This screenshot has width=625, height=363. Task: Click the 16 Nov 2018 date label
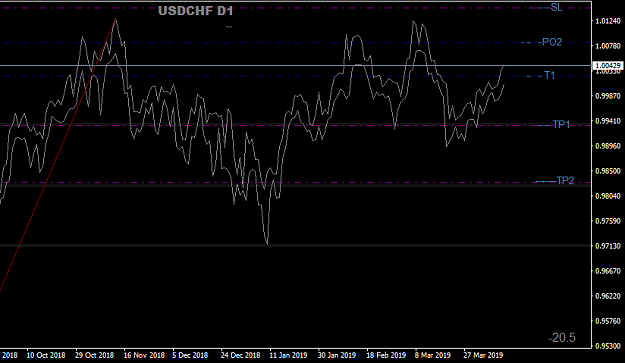pyautogui.click(x=144, y=355)
